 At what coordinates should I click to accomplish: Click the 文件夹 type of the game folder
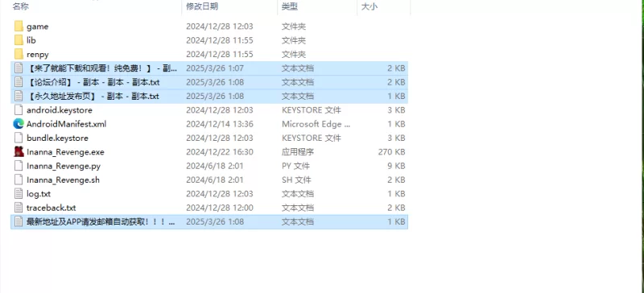294,27
